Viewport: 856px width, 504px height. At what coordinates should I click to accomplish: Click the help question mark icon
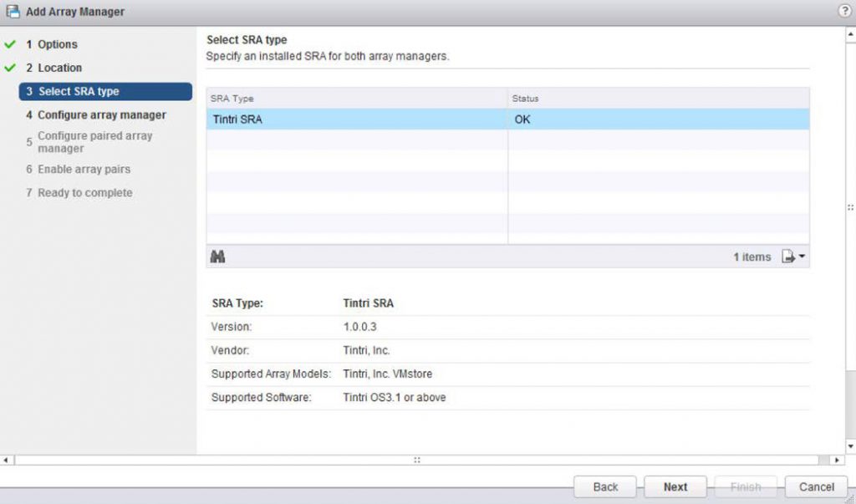[x=843, y=11]
